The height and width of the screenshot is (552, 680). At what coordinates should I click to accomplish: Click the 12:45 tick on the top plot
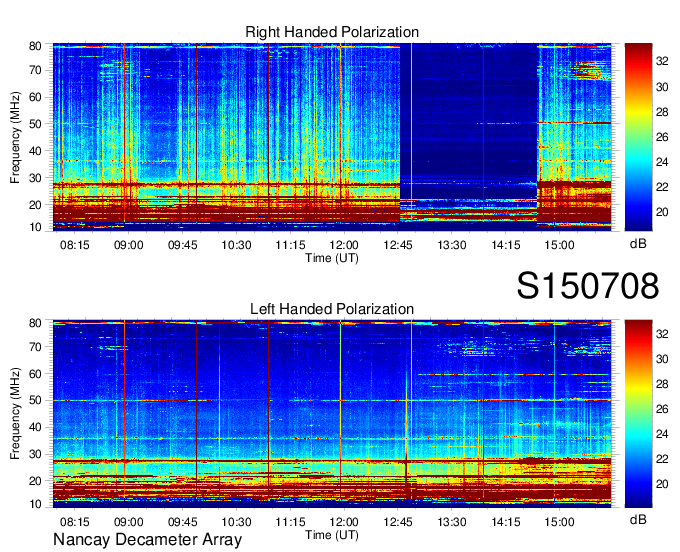coord(398,245)
